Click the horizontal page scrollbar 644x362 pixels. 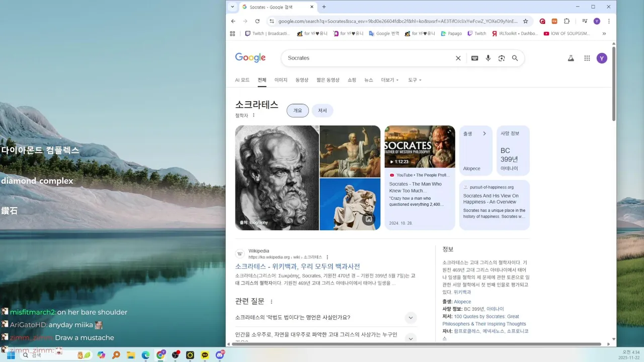tap(417, 344)
